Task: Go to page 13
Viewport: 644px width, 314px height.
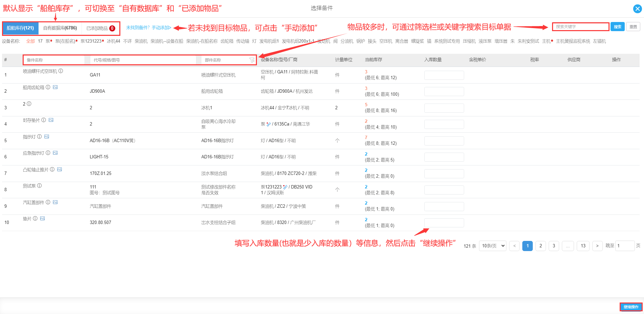Action: 583,246
